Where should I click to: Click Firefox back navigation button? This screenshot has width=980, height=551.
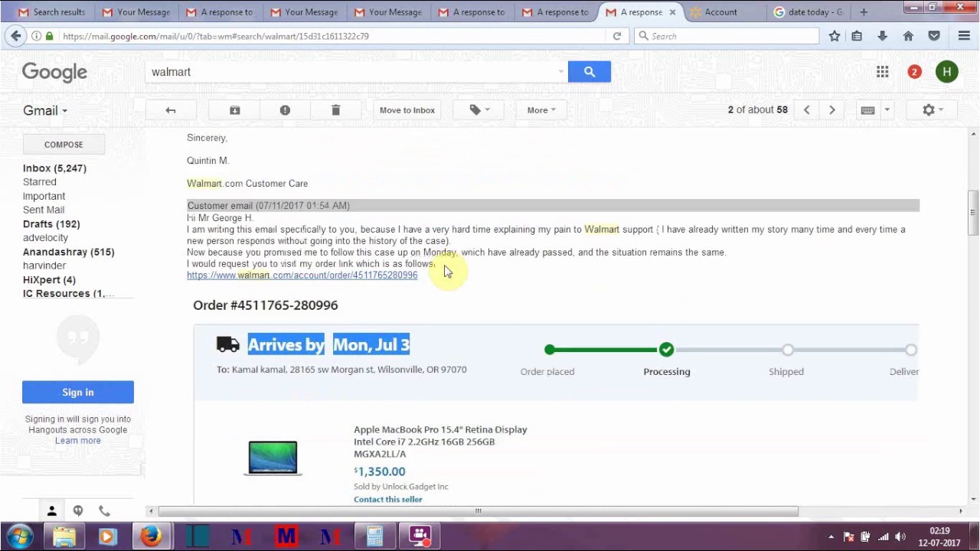[15, 36]
